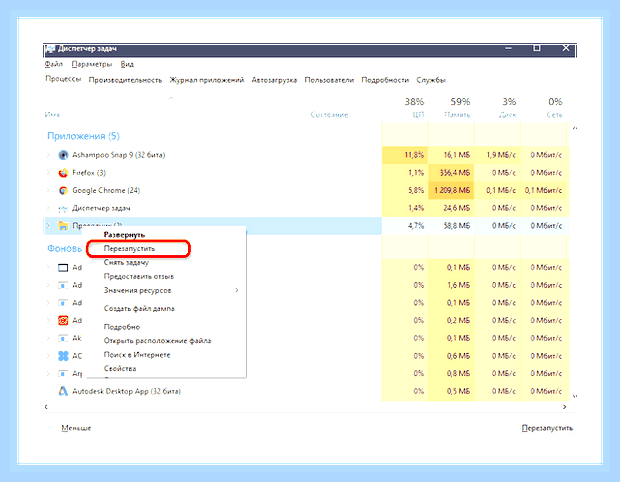The height and width of the screenshot is (482, 620).
Task: Click the Firefox process icon
Action: (63, 173)
